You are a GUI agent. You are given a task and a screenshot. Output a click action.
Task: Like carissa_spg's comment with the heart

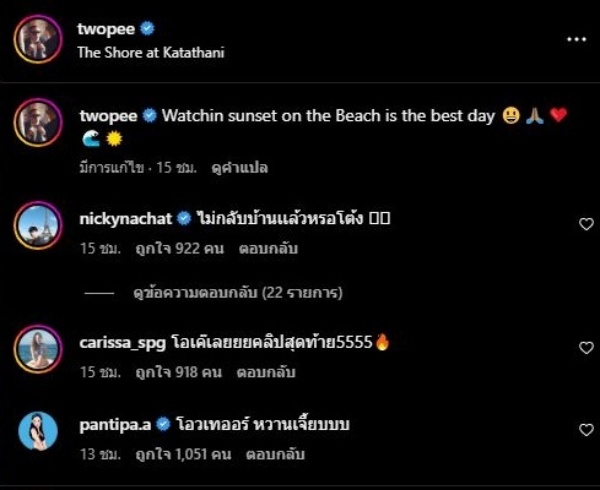pos(586,348)
